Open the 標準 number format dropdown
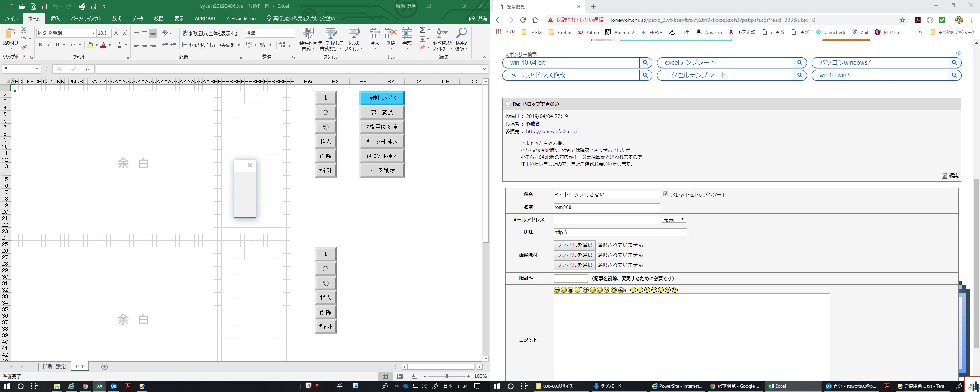The image size is (980, 392). pos(292,33)
